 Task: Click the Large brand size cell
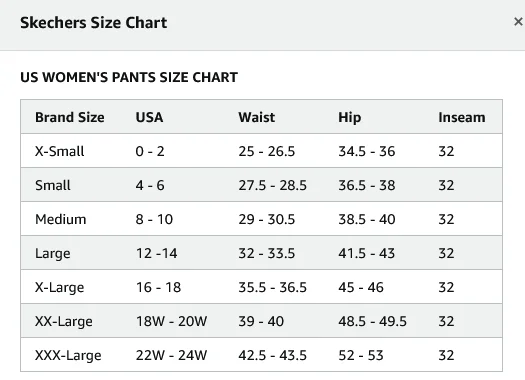click(53, 254)
